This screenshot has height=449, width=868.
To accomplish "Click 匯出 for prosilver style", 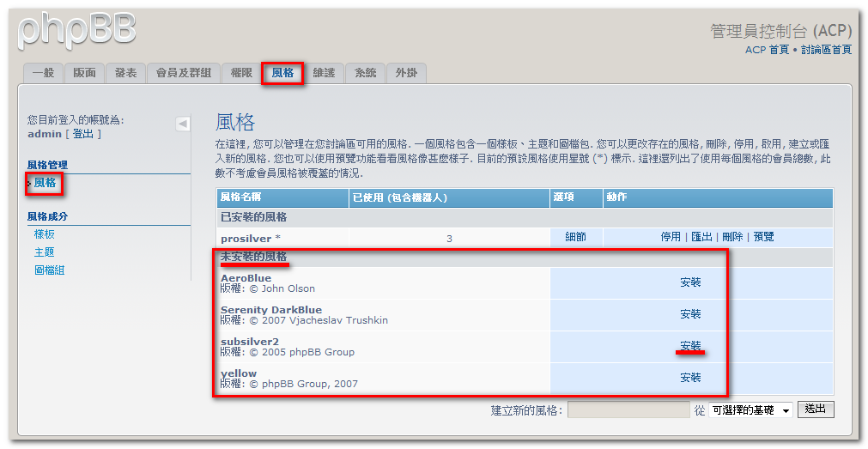I will (x=702, y=237).
